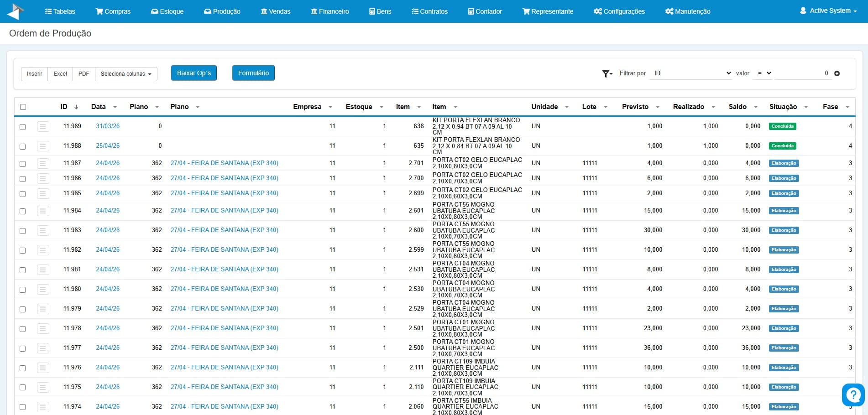Open the Compras menu

113,11
